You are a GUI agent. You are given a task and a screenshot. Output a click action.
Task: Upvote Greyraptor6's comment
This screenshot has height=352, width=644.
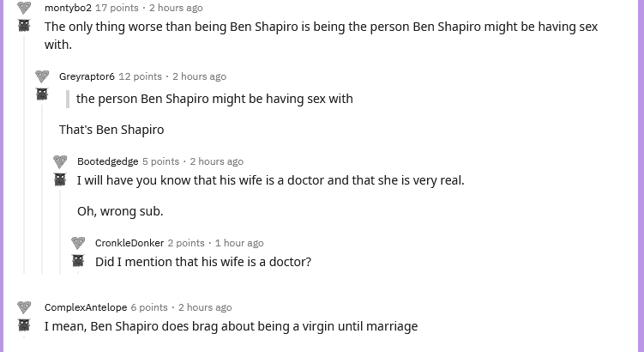click(42, 76)
